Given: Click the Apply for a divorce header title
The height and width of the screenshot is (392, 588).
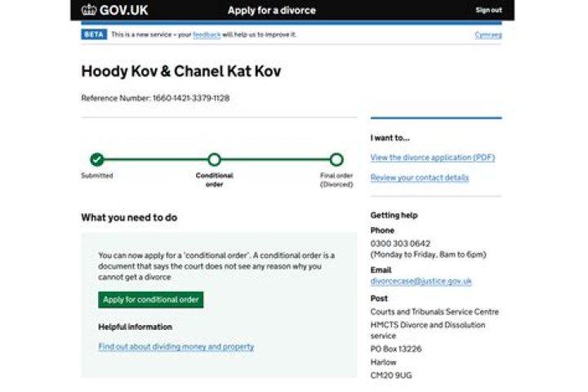Looking at the screenshot, I should click(271, 11).
